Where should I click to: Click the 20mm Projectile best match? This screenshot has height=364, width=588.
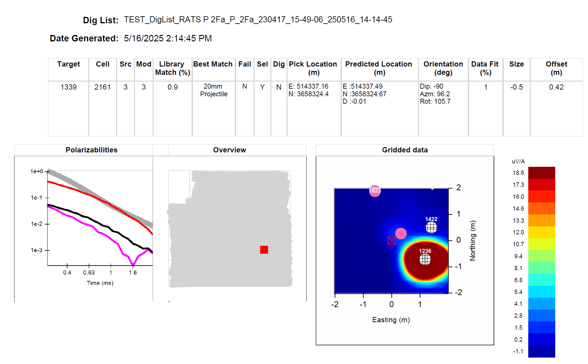[x=214, y=90]
